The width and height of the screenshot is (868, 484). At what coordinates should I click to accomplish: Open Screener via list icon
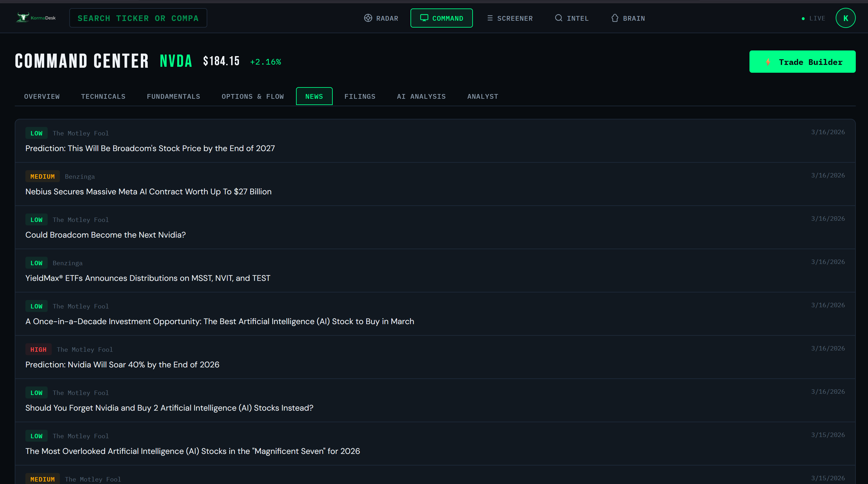[x=490, y=18]
